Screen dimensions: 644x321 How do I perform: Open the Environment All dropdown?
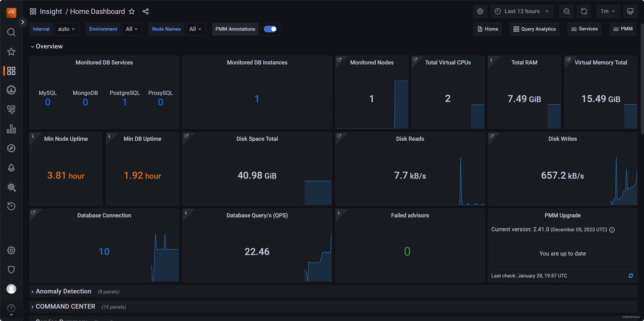point(132,29)
